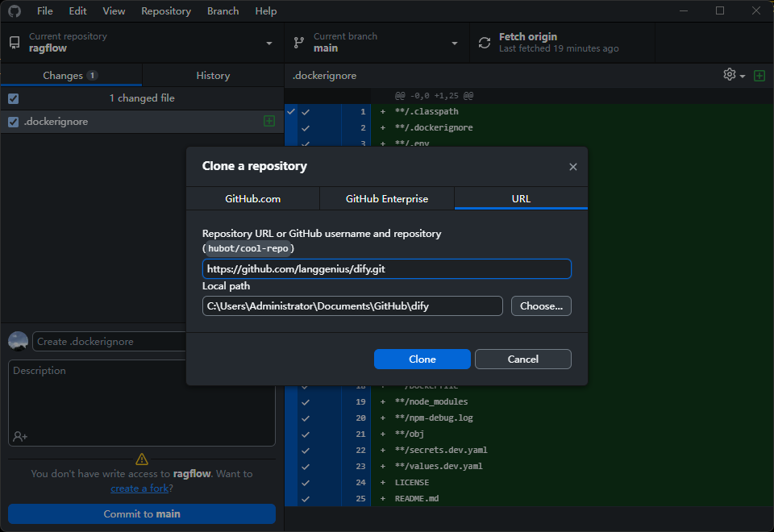Click the **/.classpath diff line
This screenshot has width=774, height=532.
point(427,111)
